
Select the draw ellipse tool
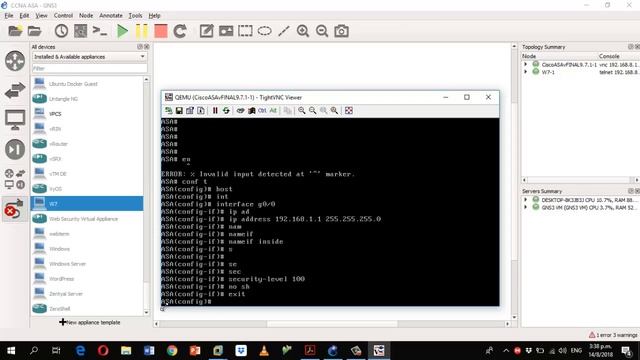tap(264, 31)
